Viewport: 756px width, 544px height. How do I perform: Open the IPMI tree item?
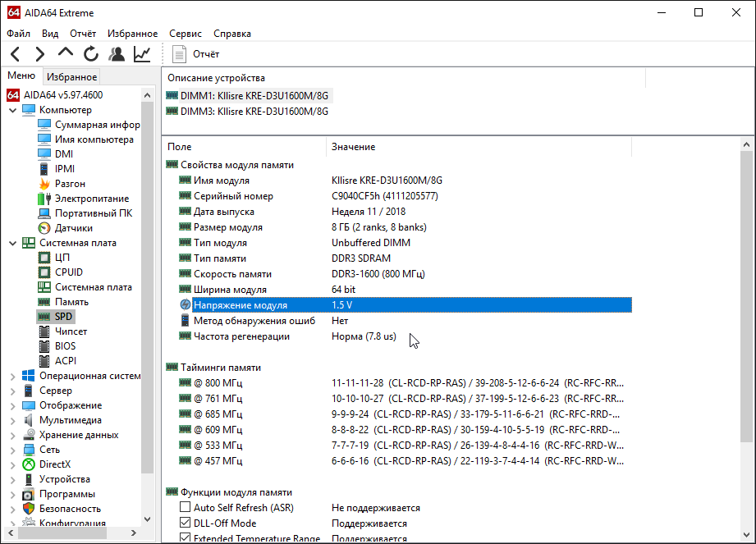(x=65, y=169)
